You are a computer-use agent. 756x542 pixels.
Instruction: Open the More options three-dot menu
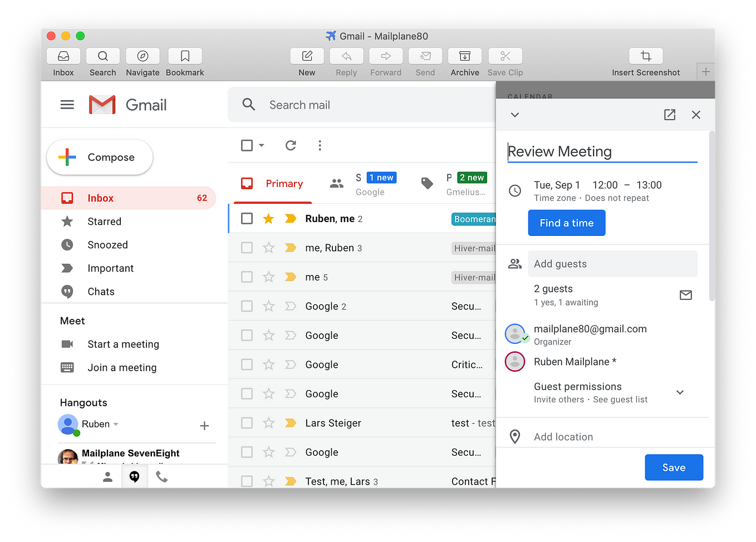[x=320, y=145]
